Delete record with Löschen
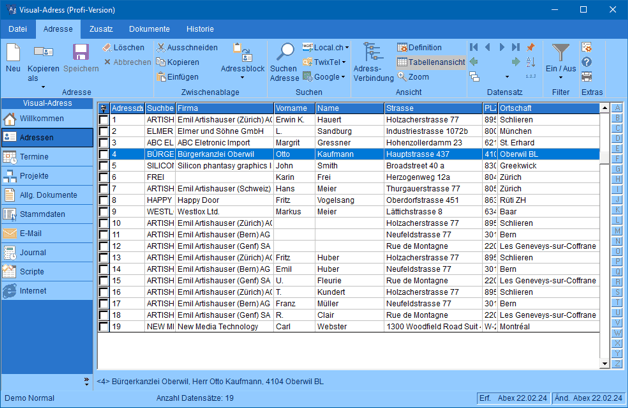The height and width of the screenshot is (408, 628). pyautogui.click(x=123, y=48)
